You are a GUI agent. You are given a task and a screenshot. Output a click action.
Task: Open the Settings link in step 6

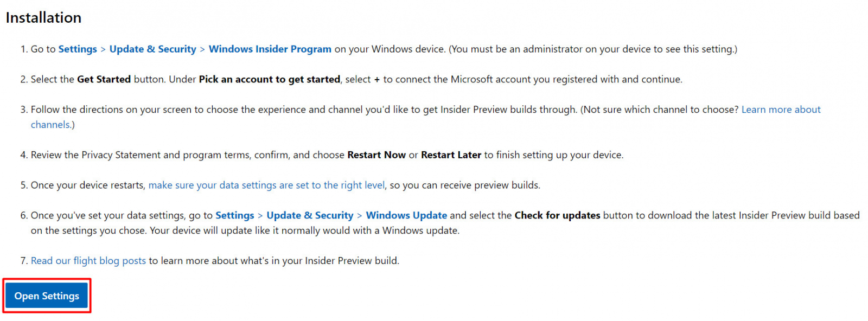pyautogui.click(x=234, y=215)
